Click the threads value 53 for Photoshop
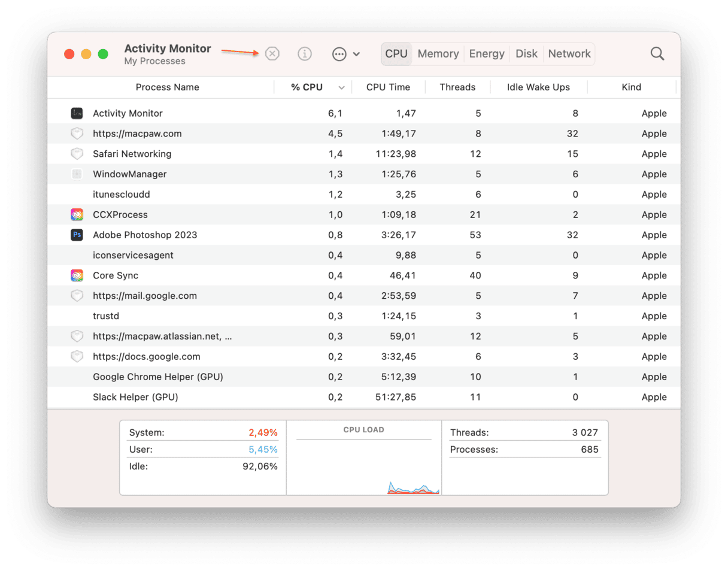Screen dimensions: 728x570 (475, 235)
